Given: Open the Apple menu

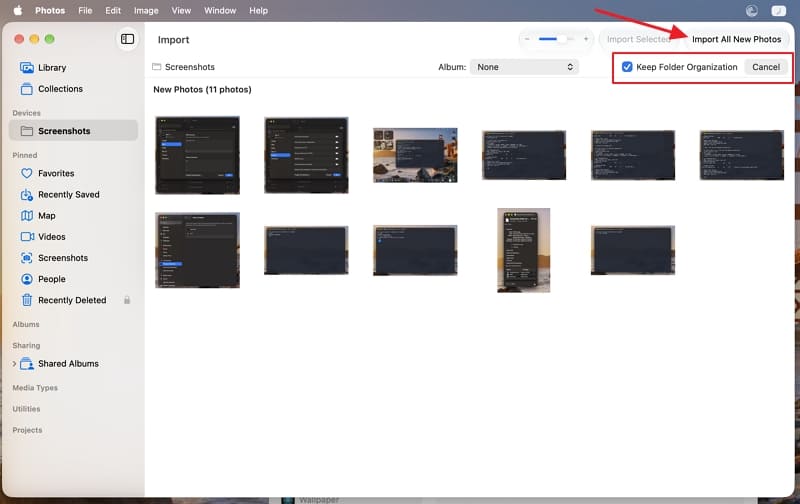Looking at the screenshot, I should (x=18, y=10).
